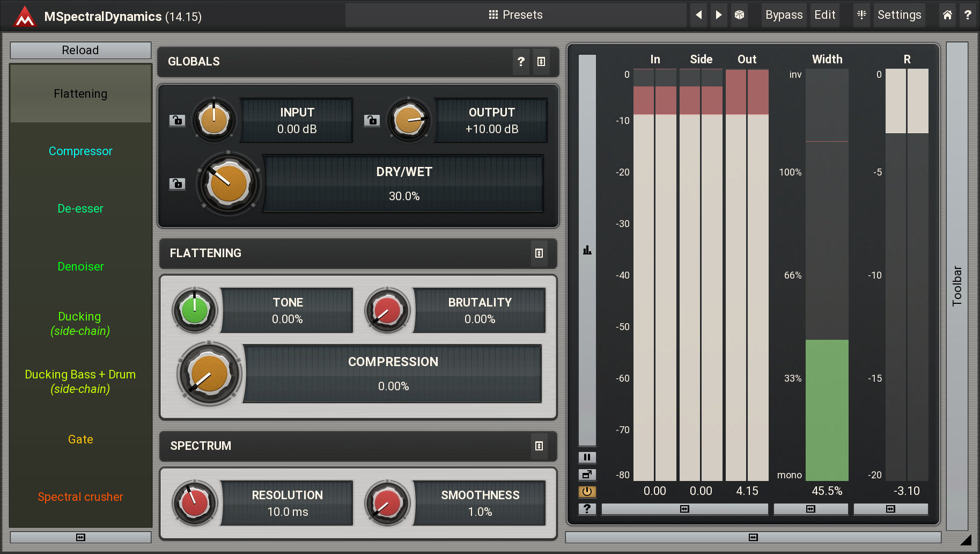Toggle the lock beside INPUT knob
Viewport: 980px width, 554px height.
177,120
